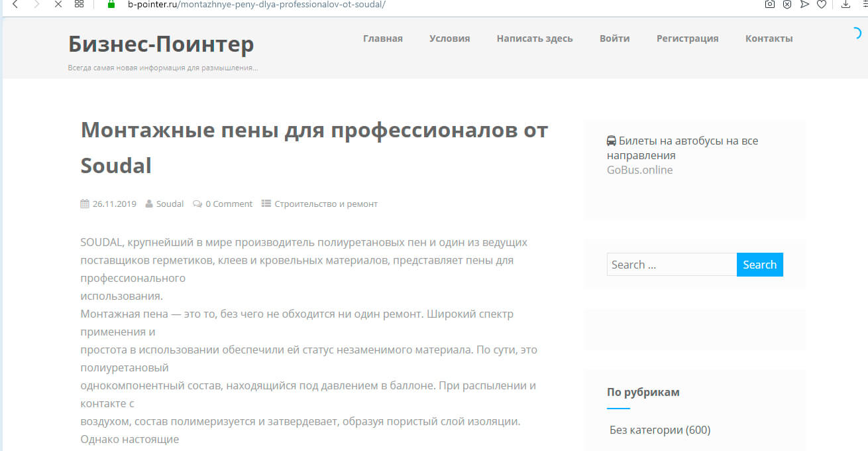Open the Условия menu item
Screen dimensions: 868x451
(449, 38)
